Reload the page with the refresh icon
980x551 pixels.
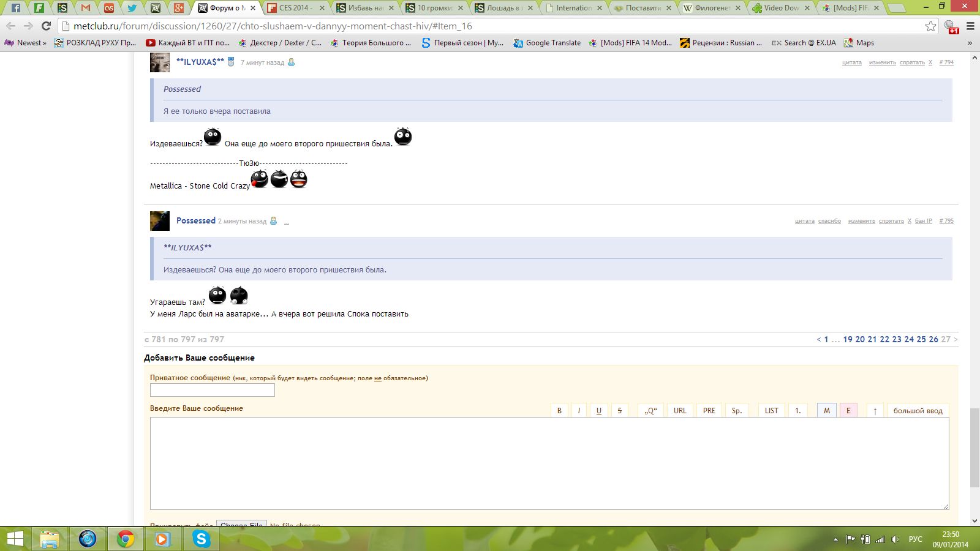point(46,26)
